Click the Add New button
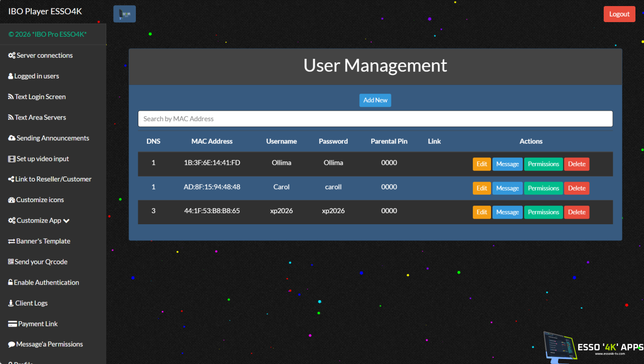Image resolution: width=644 pixels, height=364 pixels. (x=375, y=100)
